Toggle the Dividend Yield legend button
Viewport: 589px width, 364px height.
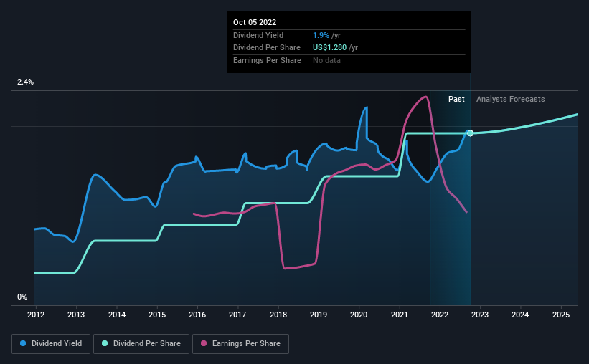tap(51, 344)
